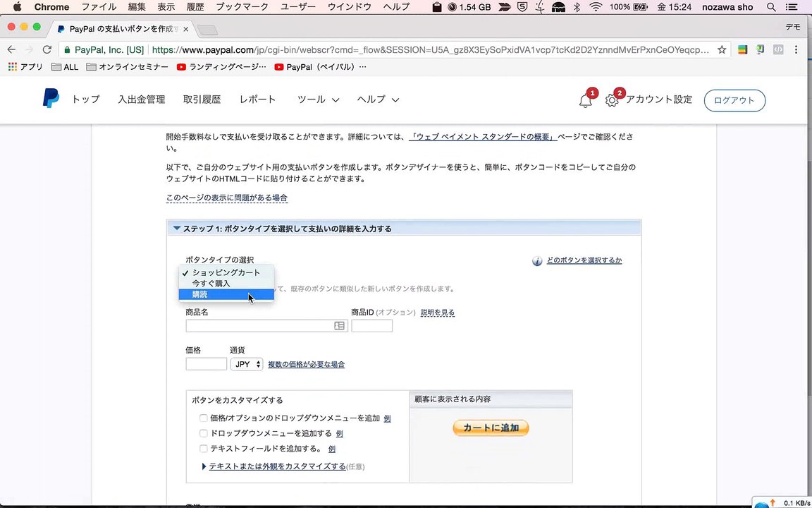Open the ブックマーク menu in the menu bar
The width and height of the screenshot is (812, 508).
242,7
